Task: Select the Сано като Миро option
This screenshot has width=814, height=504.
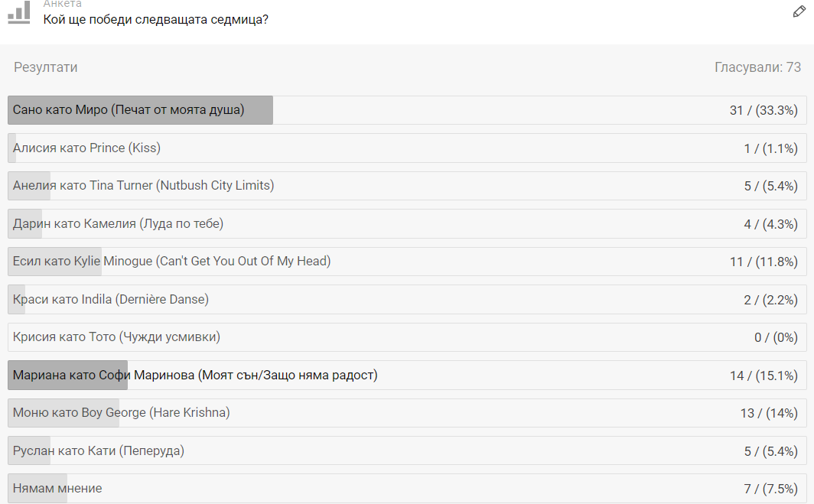Action: (x=407, y=110)
